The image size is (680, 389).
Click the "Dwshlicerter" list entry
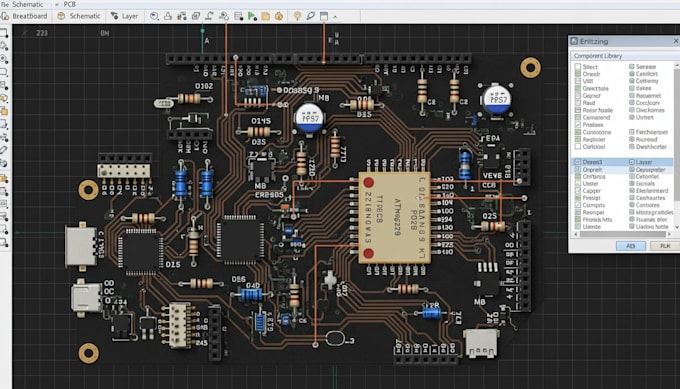(x=651, y=147)
